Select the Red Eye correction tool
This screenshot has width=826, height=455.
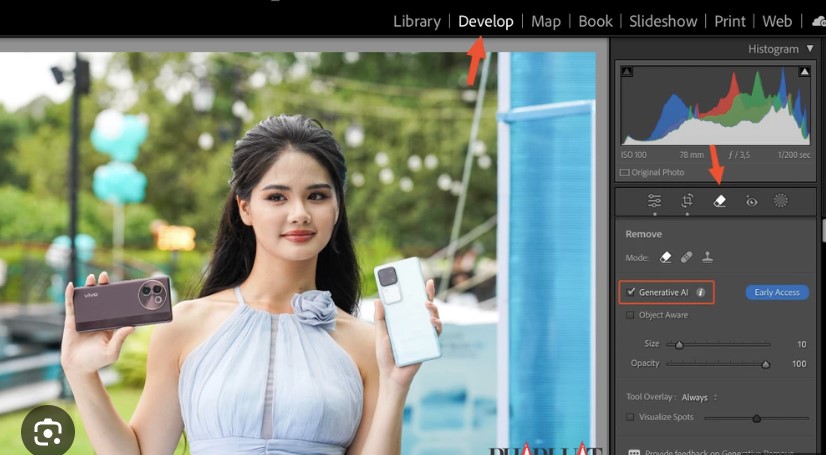click(751, 201)
